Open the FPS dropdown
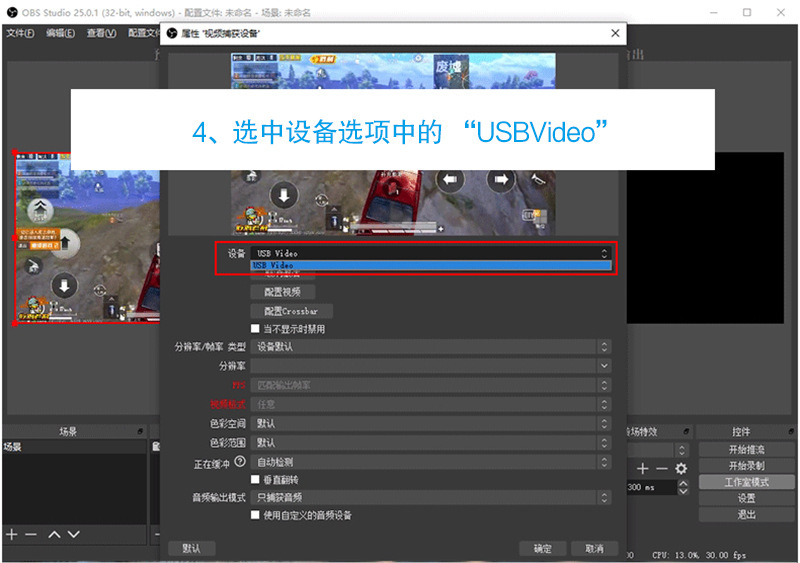Screen dimensions: 800x563 [x=431, y=385]
